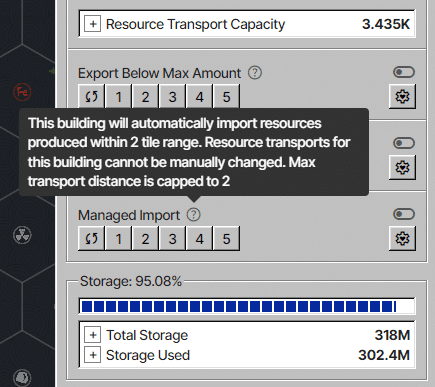The image size is (435, 387).
Task: Toggle the Managed Import switch
Action: pos(404,214)
